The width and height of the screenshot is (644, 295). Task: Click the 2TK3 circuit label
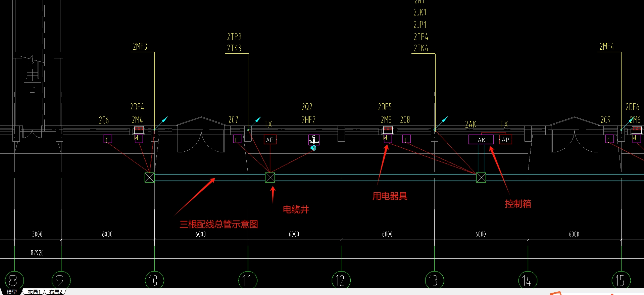(234, 48)
